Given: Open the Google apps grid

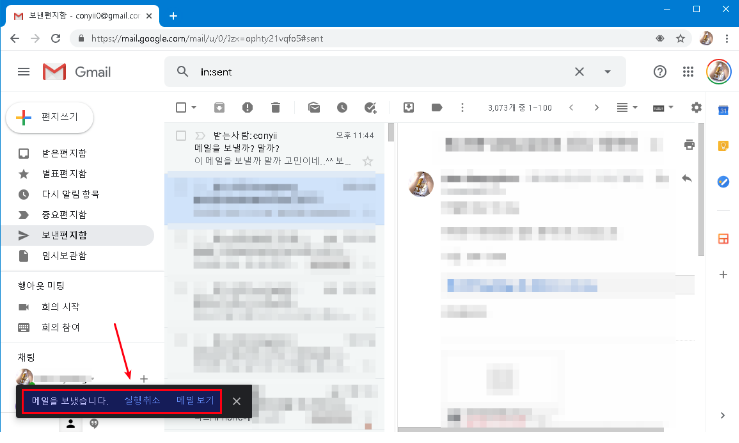Looking at the screenshot, I should (688, 72).
